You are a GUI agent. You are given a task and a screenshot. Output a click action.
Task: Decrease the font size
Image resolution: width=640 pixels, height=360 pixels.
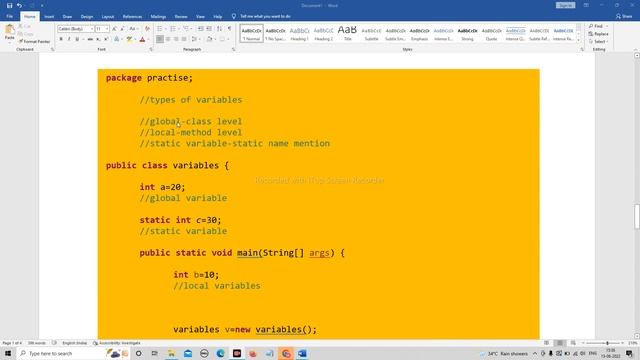tap(122, 29)
